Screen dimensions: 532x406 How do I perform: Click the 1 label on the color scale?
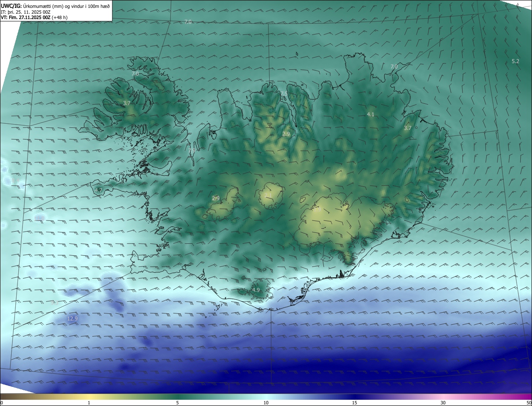point(89,403)
